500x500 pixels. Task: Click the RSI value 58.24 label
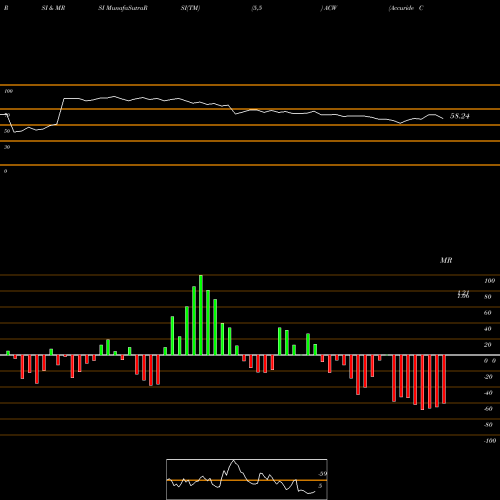[x=460, y=116]
